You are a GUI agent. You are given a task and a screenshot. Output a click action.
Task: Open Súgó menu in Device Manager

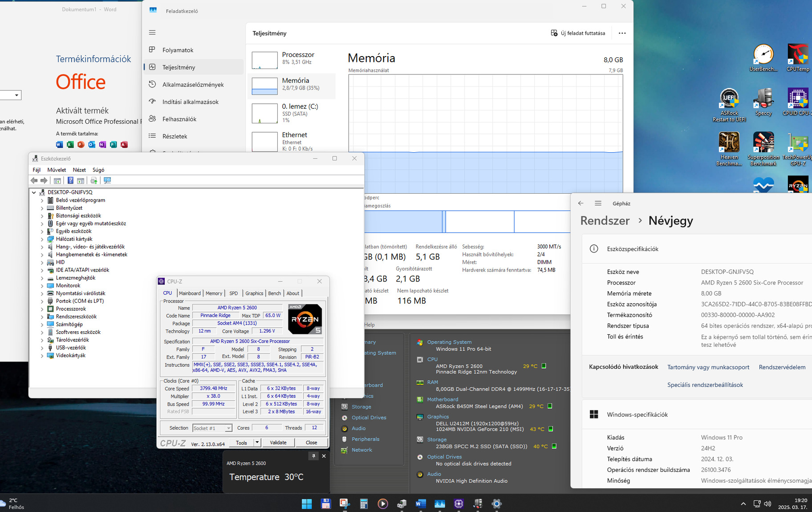pos(98,170)
